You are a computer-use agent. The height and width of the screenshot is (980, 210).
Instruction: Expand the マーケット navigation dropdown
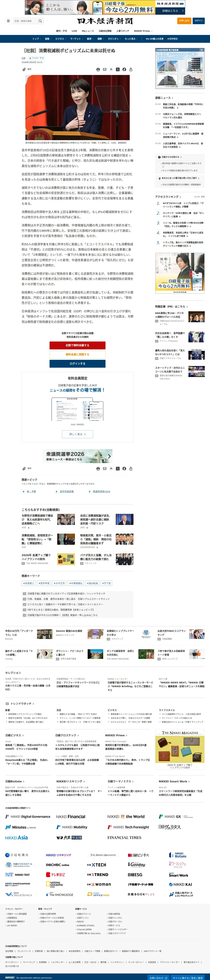(77, 39)
